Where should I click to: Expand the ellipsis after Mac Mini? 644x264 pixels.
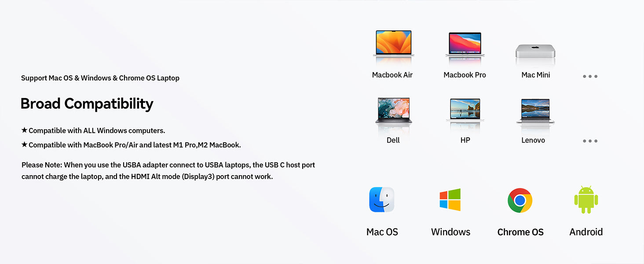pyautogui.click(x=590, y=76)
